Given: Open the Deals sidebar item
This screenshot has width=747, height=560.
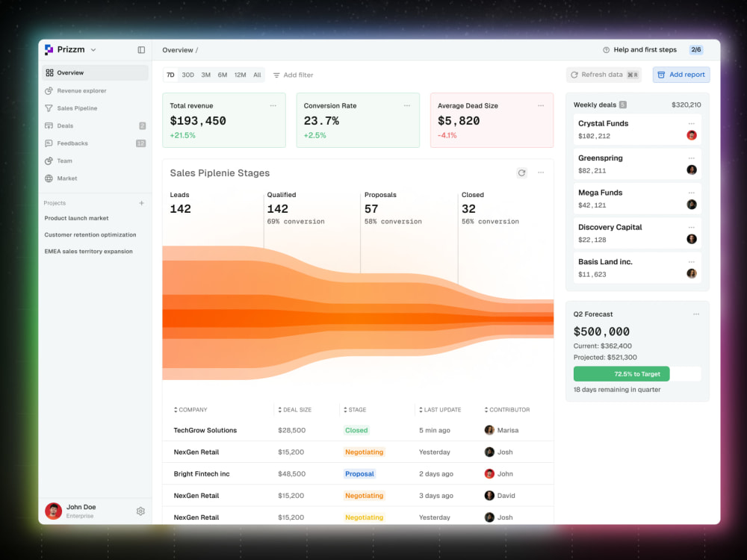Looking at the screenshot, I should coord(96,125).
